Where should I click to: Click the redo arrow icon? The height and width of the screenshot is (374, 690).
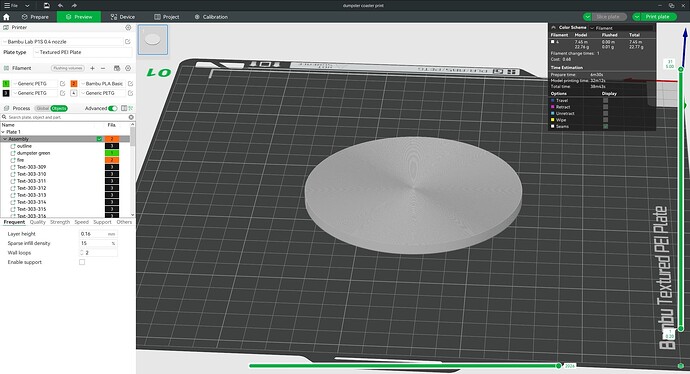tap(74, 5)
